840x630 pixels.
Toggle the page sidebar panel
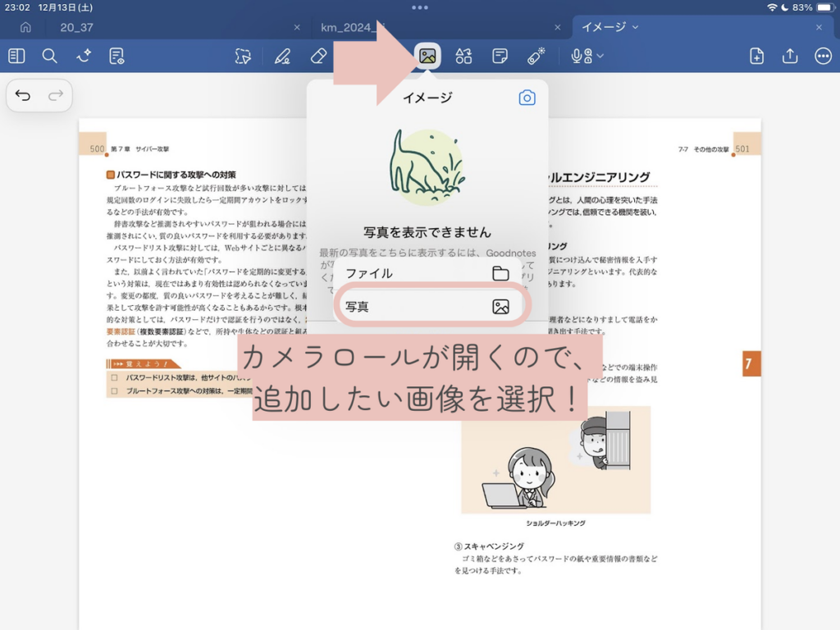click(16, 56)
